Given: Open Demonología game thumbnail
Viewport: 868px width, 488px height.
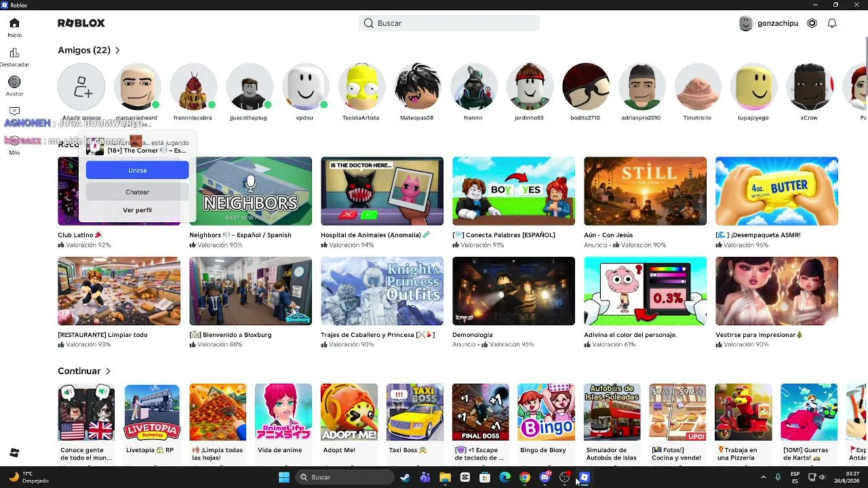Looking at the screenshot, I should (513, 291).
